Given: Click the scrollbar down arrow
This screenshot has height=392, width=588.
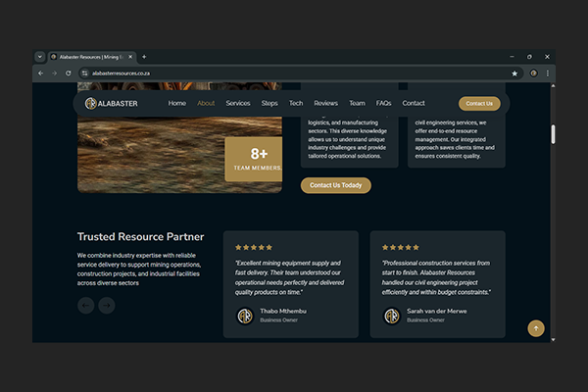Looking at the screenshot, I should tap(553, 339).
